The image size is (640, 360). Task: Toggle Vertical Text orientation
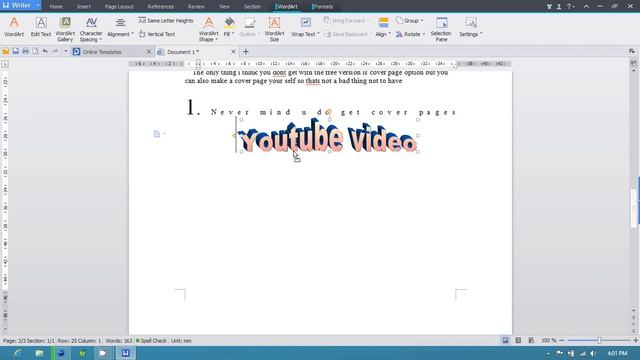157,34
